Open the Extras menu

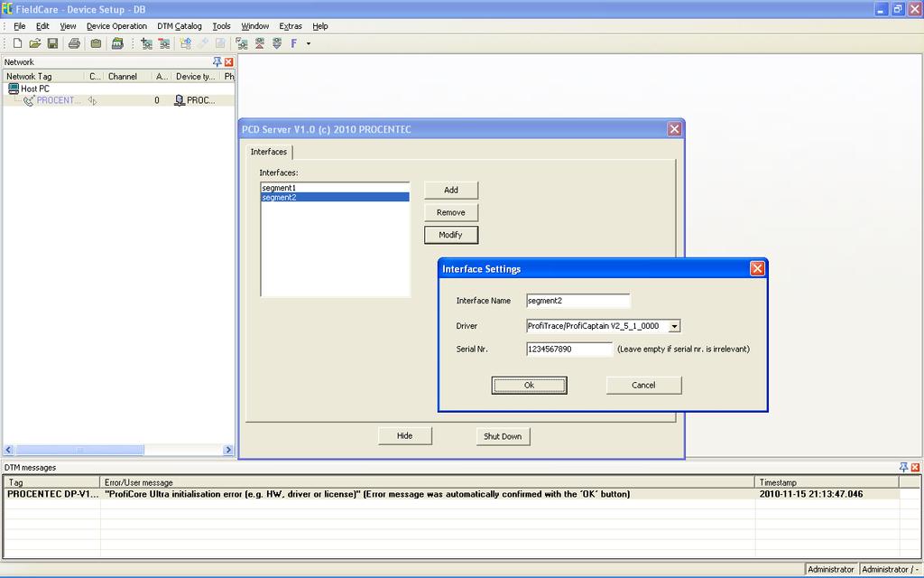(x=291, y=26)
